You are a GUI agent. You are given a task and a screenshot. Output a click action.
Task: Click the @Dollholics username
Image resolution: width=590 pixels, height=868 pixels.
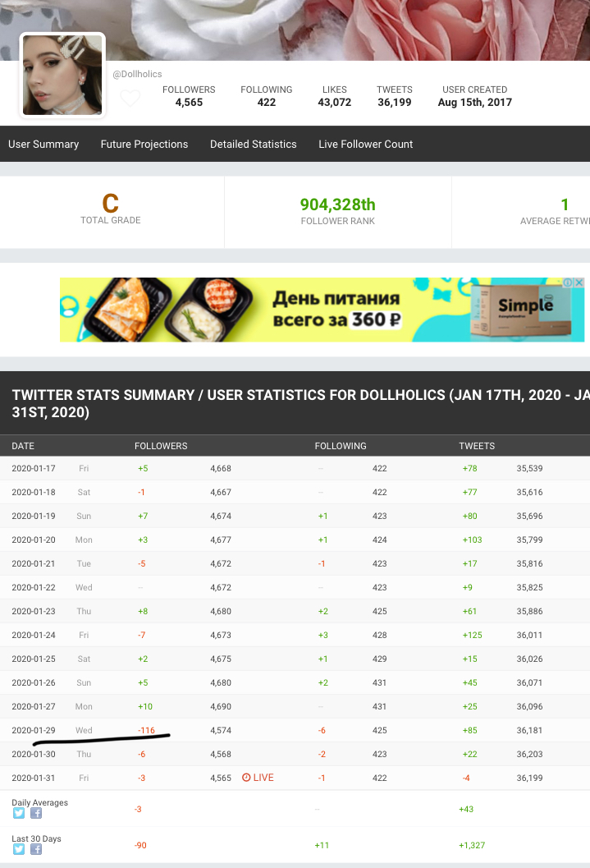point(137,74)
